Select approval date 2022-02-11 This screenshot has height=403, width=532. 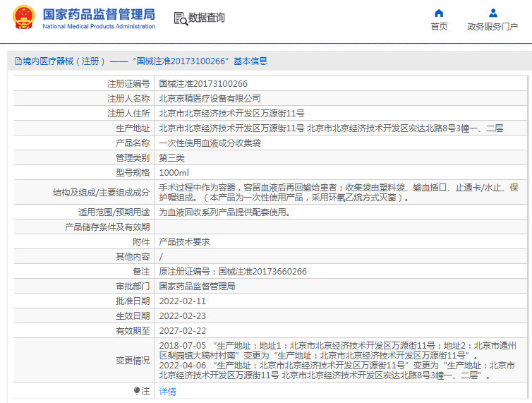tap(183, 301)
